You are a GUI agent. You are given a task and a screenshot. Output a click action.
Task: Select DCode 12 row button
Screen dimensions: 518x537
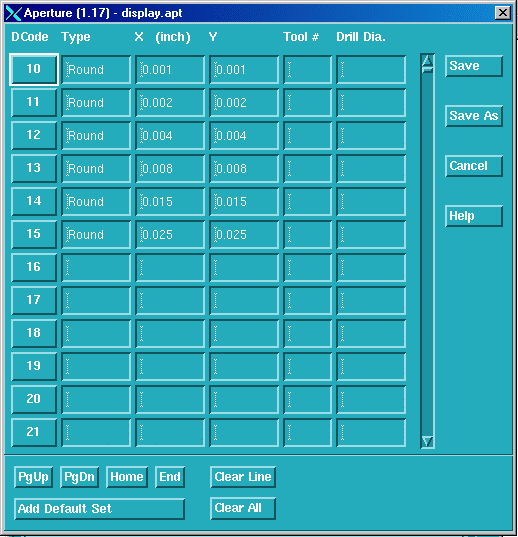pyautogui.click(x=34, y=135)
